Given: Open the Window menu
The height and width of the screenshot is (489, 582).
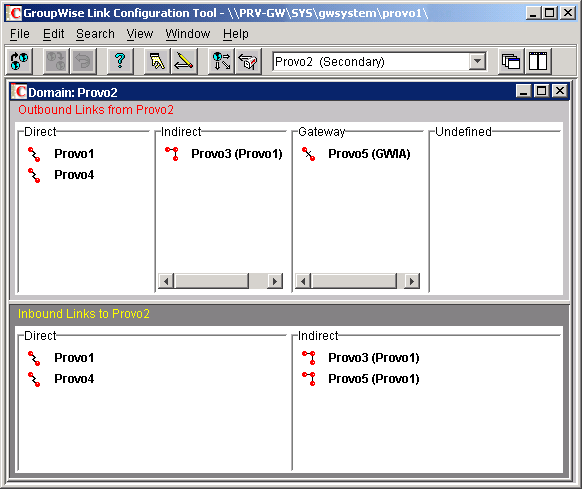Looking at the screenshot, I should 188,34.
